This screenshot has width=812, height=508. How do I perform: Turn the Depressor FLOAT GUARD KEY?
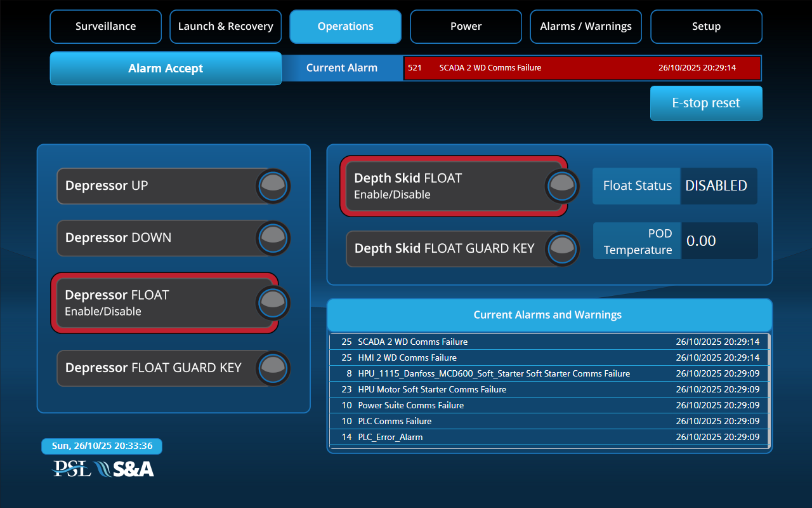pyautogui.click(x=273, y=368)
